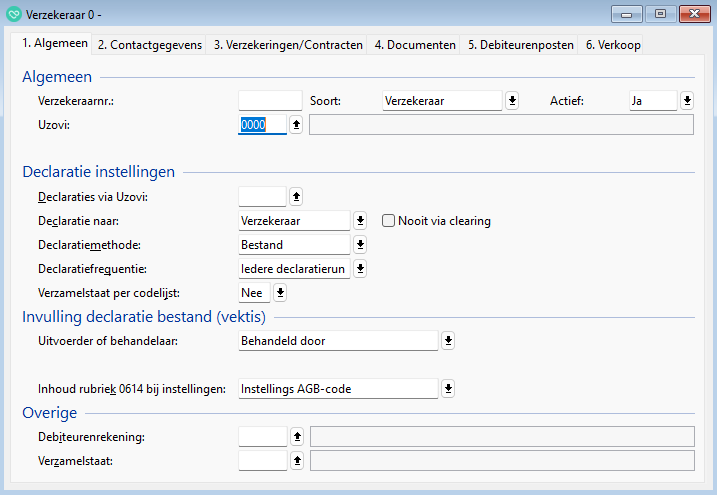The height and width of the screenshot is (495, 717).
Task: Open the 3. Verzekeringen/Contracten tab
Action: tap(288, 45)
